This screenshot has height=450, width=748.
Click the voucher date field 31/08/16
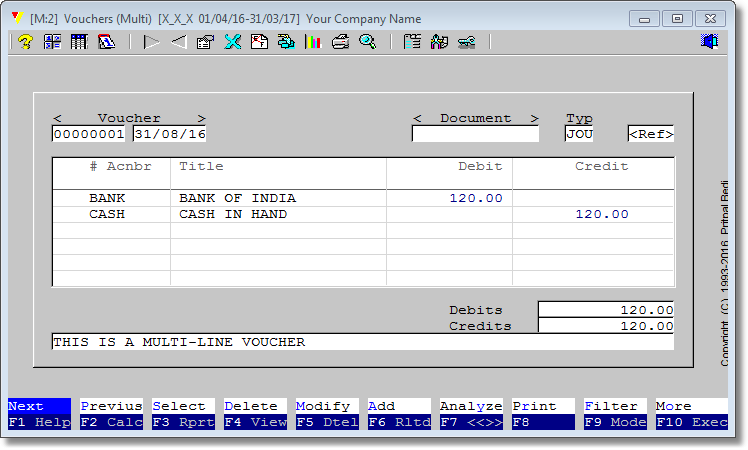click(x=170, y=134)
